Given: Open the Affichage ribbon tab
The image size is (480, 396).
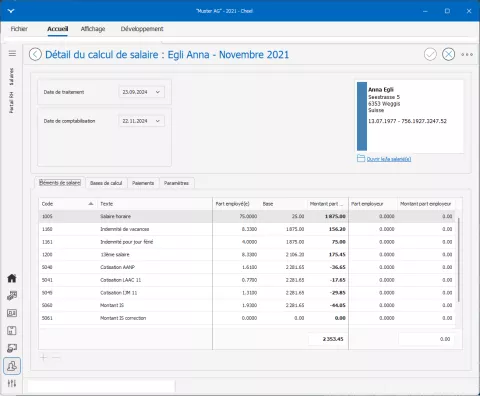Looking at the screenshot, I should 93,29.
